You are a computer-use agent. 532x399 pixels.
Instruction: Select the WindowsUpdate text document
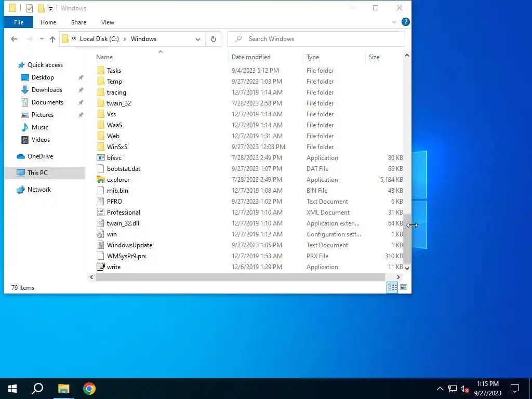pyautogui.click(x=248, y=245)
